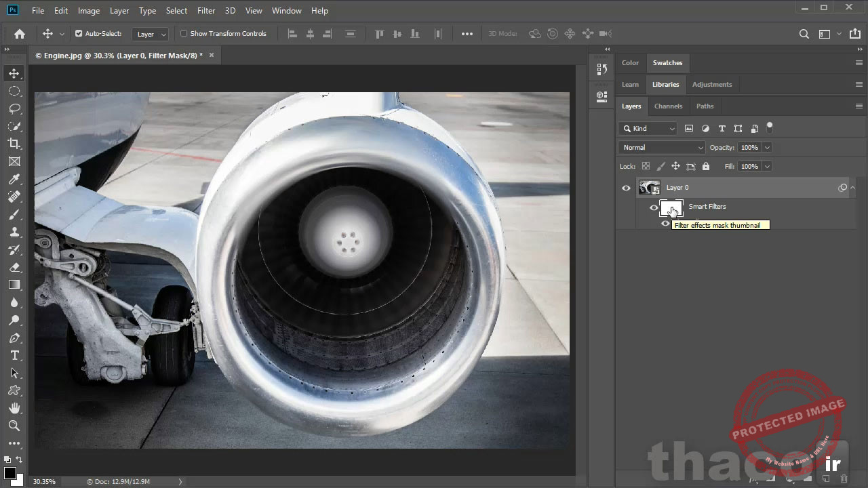Enable the Auto-Select checkbox
This screenshot has width=868, height=488.
click(x=79, y=33)
